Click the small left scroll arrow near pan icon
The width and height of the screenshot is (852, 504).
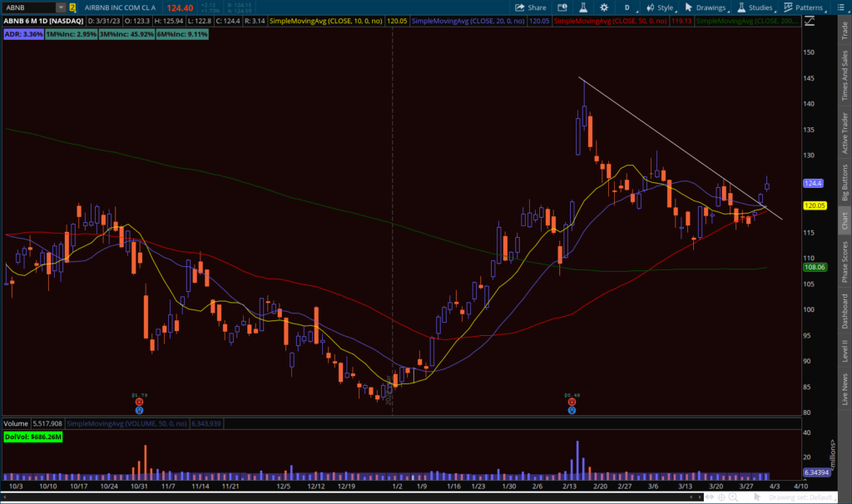pos(691,497)
